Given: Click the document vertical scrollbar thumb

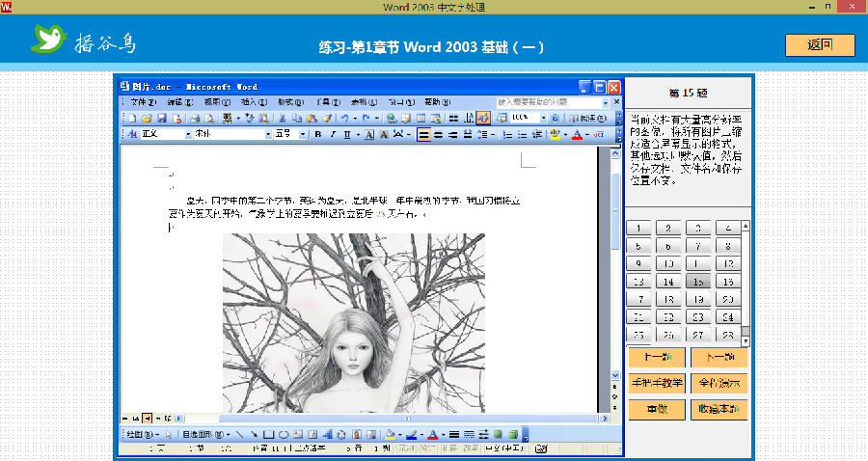Looking at the screenshot, I should (615, 210).
